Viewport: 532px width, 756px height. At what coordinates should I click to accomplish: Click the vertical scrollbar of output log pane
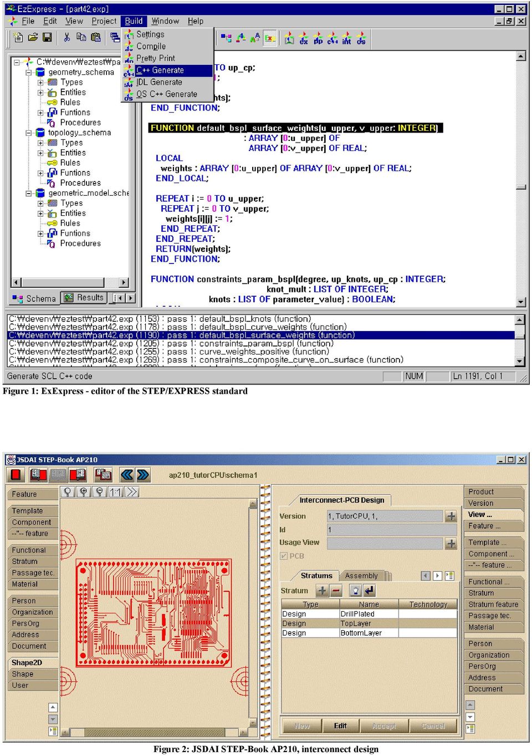tap(520, 340)
